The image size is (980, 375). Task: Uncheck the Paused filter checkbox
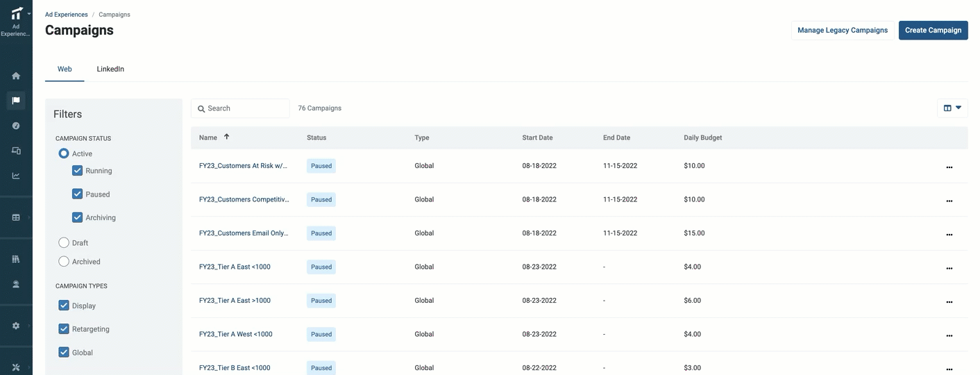(78, 194)
